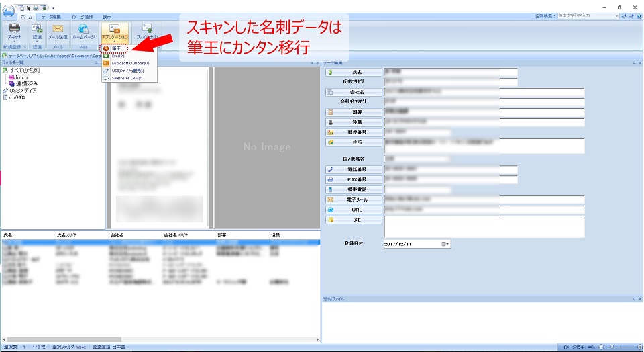Click the 部署 button in data editor
The image size is (644, 352).
354,112
